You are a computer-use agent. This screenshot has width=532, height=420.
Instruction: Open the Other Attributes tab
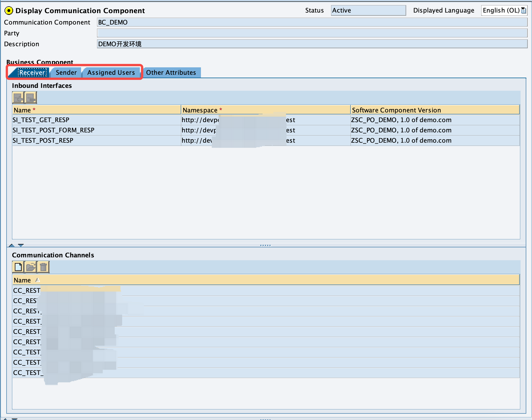(171, 72)
